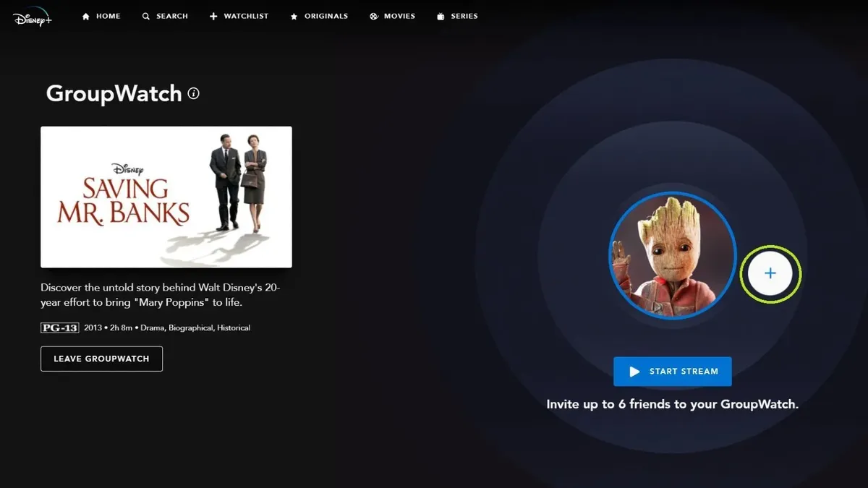Viewport: 868px width, 488px height.
Task: Switch to the Movies navigation item
Action: (393, 16)
